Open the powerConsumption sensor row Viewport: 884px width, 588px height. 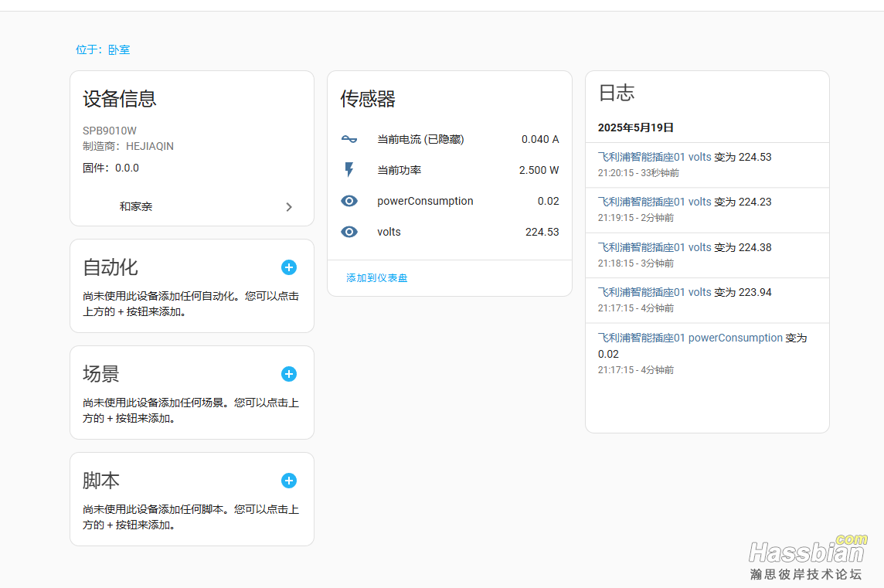[449, 201]
